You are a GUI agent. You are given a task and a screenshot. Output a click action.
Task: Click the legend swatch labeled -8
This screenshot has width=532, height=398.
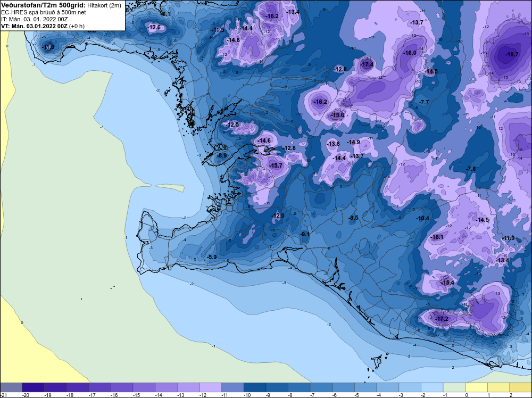pyautogui.click(x=299, y=387)
